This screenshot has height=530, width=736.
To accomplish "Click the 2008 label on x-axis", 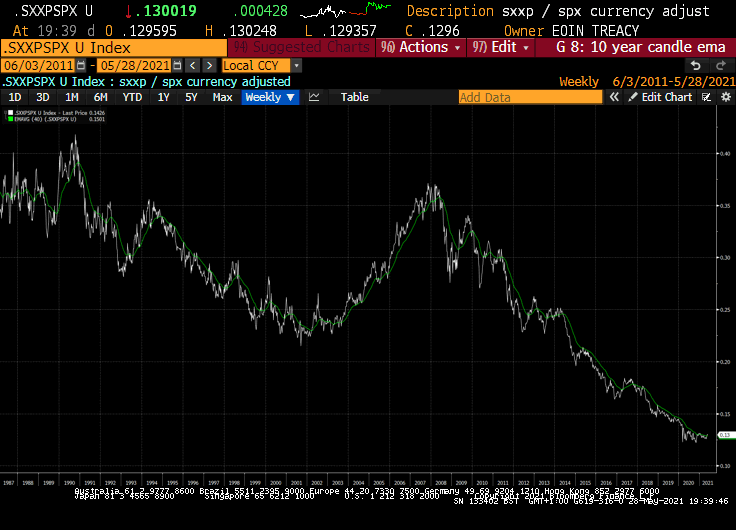I will click(x=440, y=483).
